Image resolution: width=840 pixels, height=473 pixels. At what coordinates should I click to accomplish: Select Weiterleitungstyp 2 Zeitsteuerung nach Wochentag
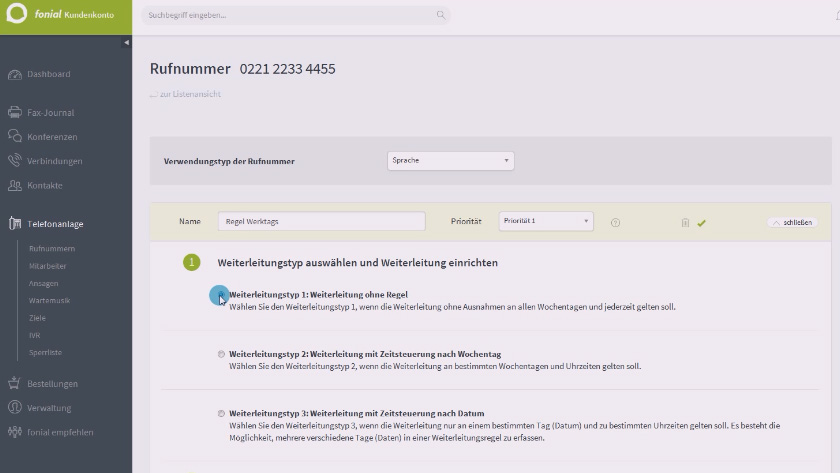tap(221, 354)
